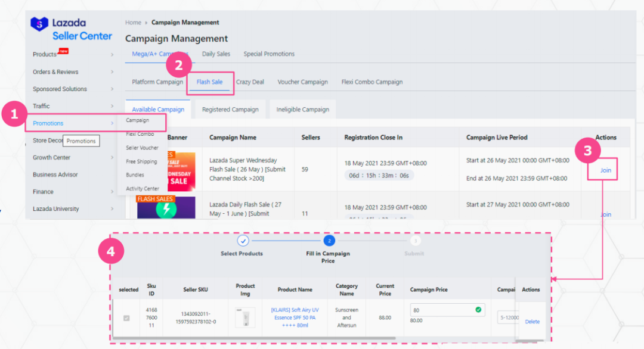Select Promotions in the sidebar
This screenshot has width=644, height=349.
coord(48,123)
